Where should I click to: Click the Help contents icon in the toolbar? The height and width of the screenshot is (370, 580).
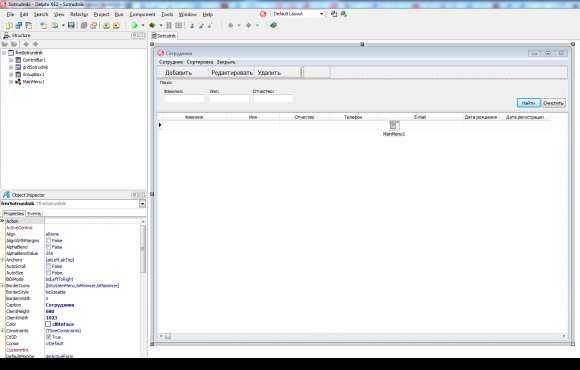tap(273, 25)
